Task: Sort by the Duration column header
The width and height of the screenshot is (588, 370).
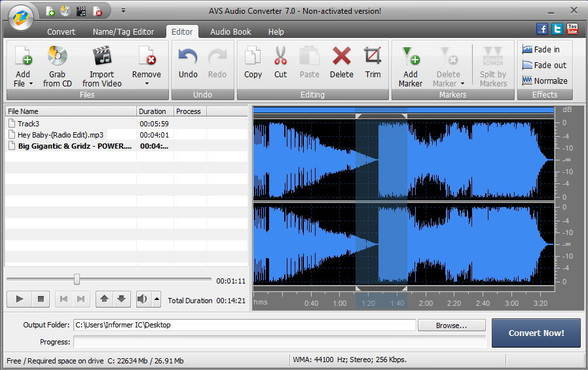Action: pos(155,111)
